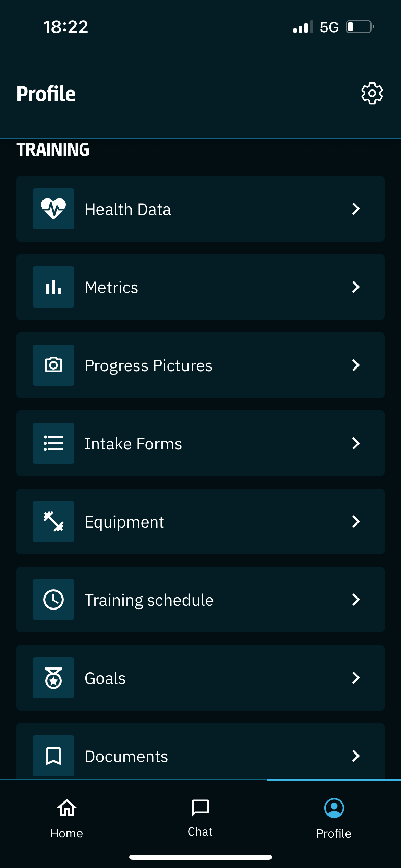Open settings via the gear icon
The width and height of the screenshot is (401, 868).
tap(372, 93)
